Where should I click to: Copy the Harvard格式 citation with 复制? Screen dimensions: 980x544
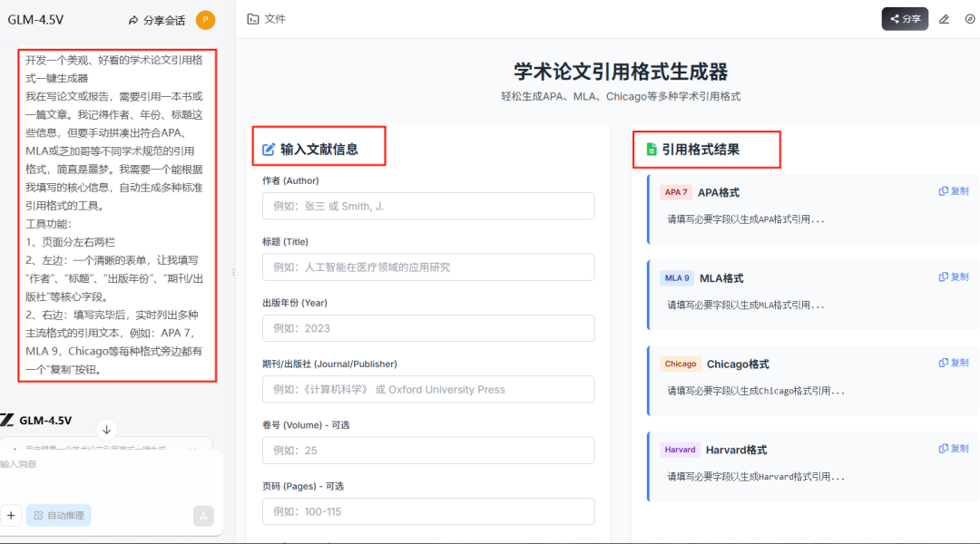954,449
